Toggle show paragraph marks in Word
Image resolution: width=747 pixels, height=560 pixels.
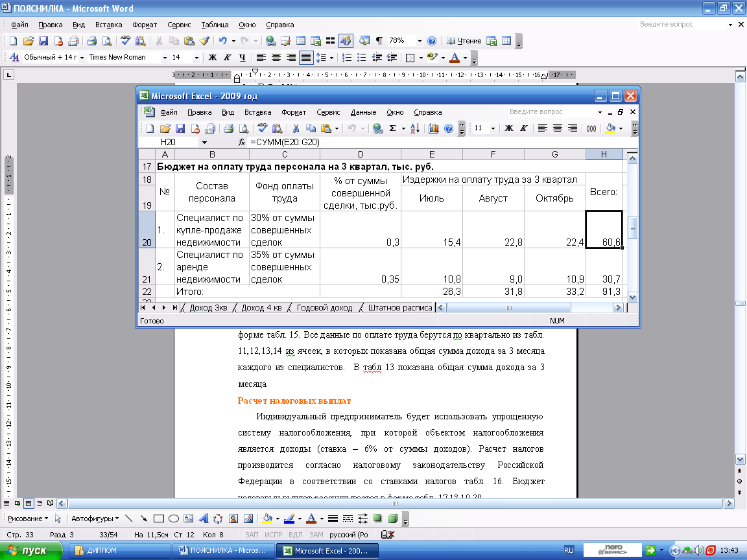[379, 41]
